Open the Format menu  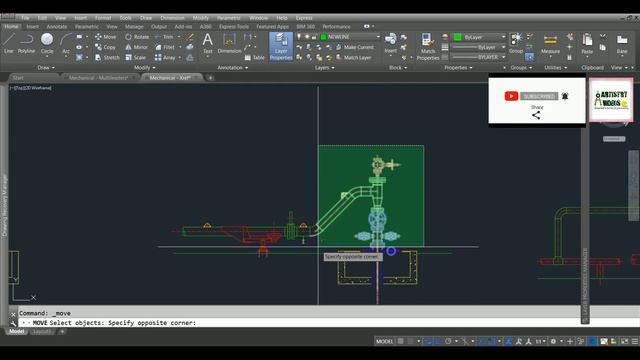pyautogui.click(x=103, y=18)
